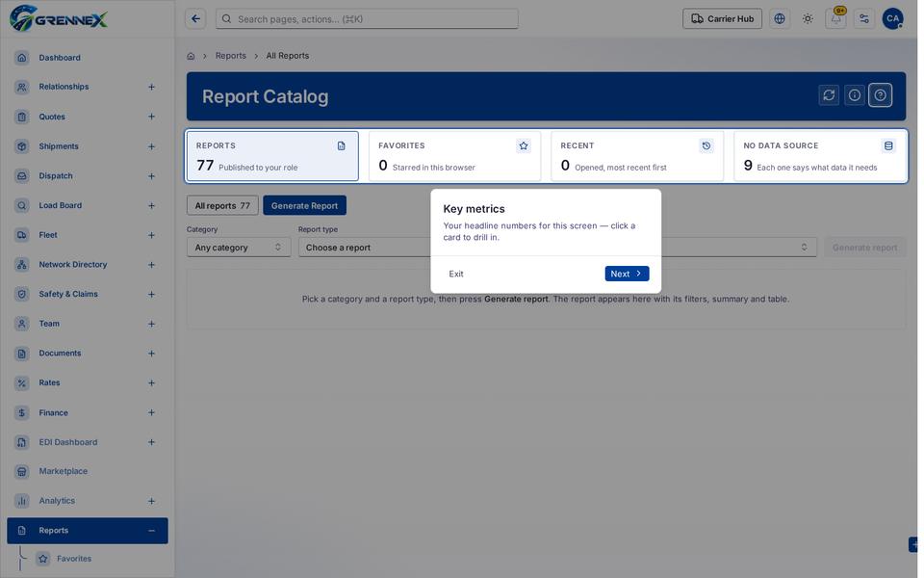
Task: Open the notifications bell
Action: pyautogui.click(x=835, y=19)
